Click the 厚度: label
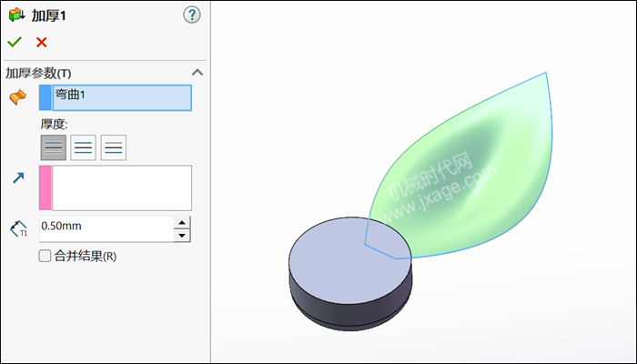The image size is (637, 364). coord(54,124)
